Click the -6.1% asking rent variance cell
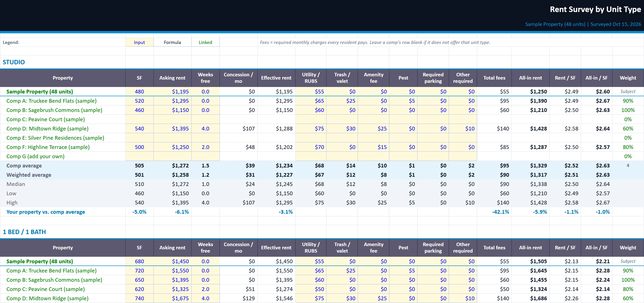The width and height of the screenshot is (644, 303). point(173,212)
